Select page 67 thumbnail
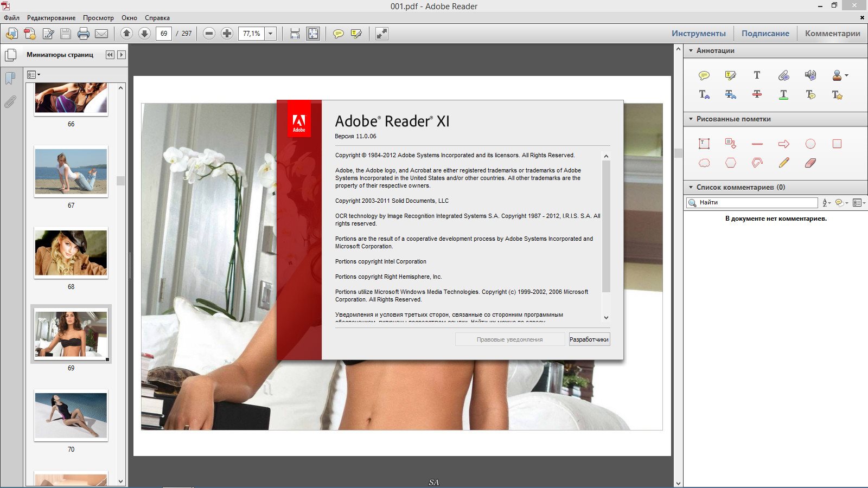Viewport: 868px width, 488px height. 71,171
